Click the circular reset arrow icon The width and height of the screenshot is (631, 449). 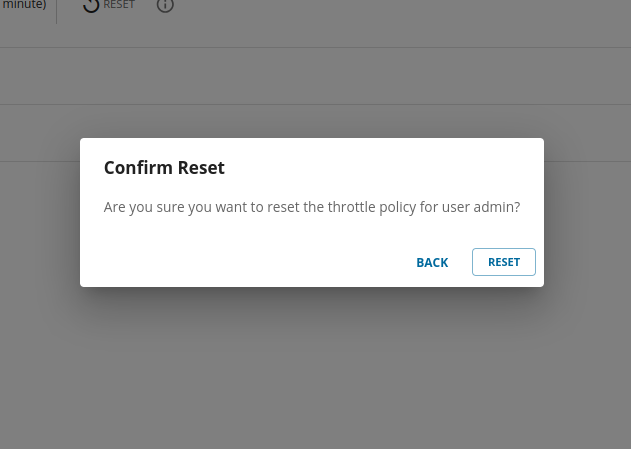click(x=91, y=6)
